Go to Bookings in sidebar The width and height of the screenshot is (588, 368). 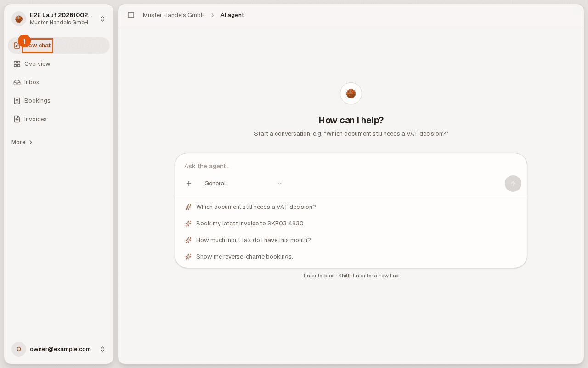[59, 101]
